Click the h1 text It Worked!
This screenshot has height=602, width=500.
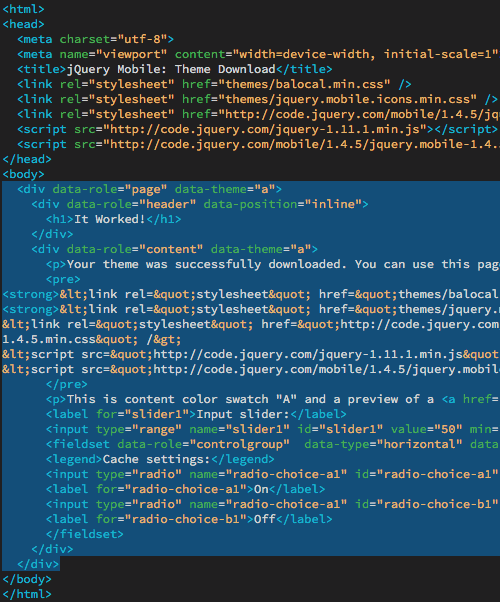(109, 219)
